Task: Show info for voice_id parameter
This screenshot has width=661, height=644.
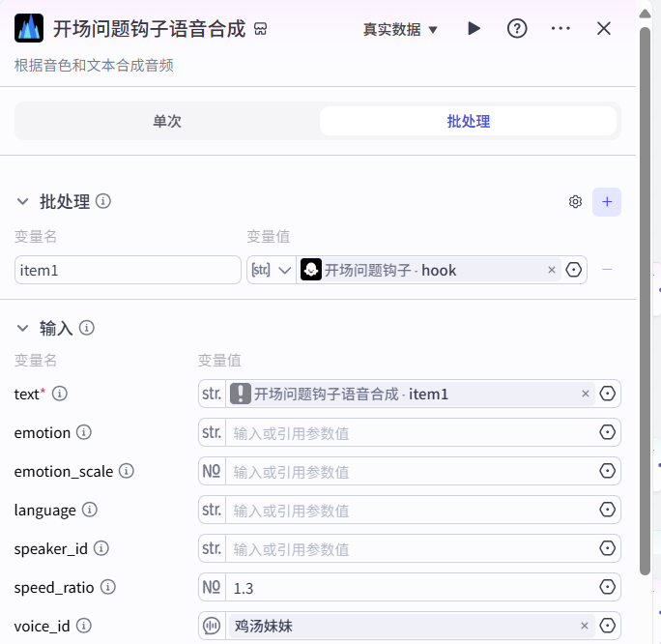Action: coord(84,626)
